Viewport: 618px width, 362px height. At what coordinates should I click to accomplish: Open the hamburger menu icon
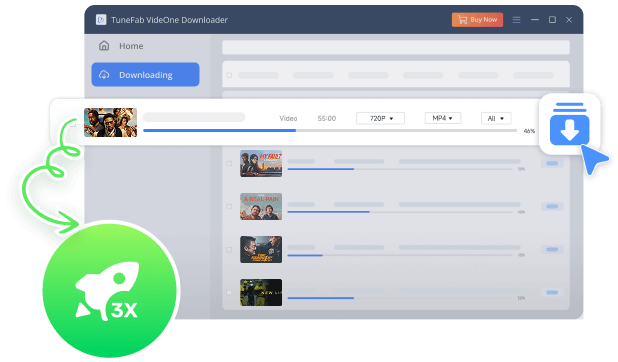[516, 20]
